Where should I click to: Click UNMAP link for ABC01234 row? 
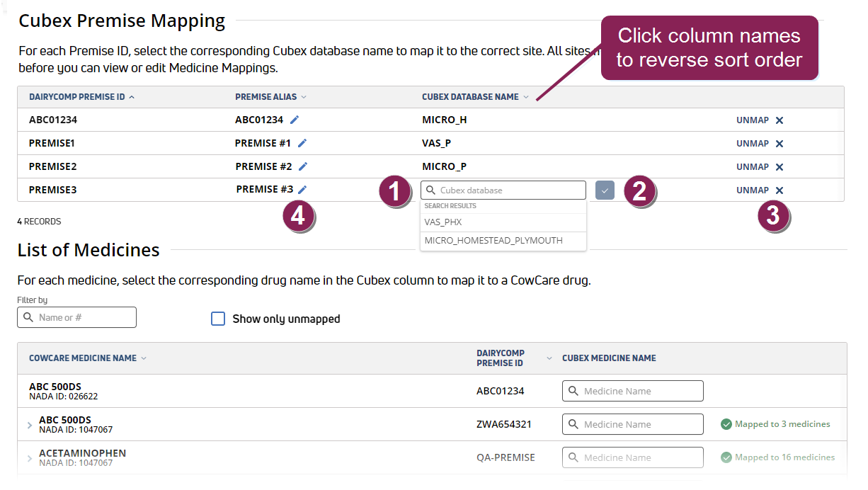coord(753,120)
